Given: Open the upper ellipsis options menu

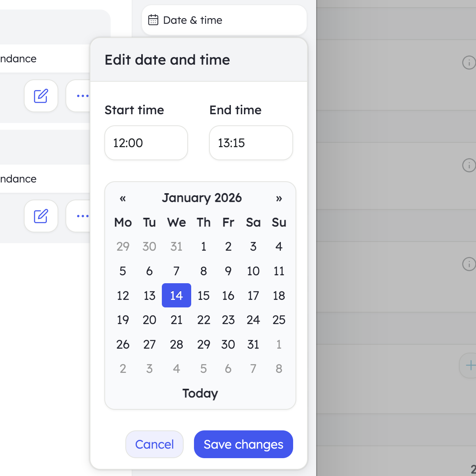Looking at the screenshot, I should click(x=82, y=96).
